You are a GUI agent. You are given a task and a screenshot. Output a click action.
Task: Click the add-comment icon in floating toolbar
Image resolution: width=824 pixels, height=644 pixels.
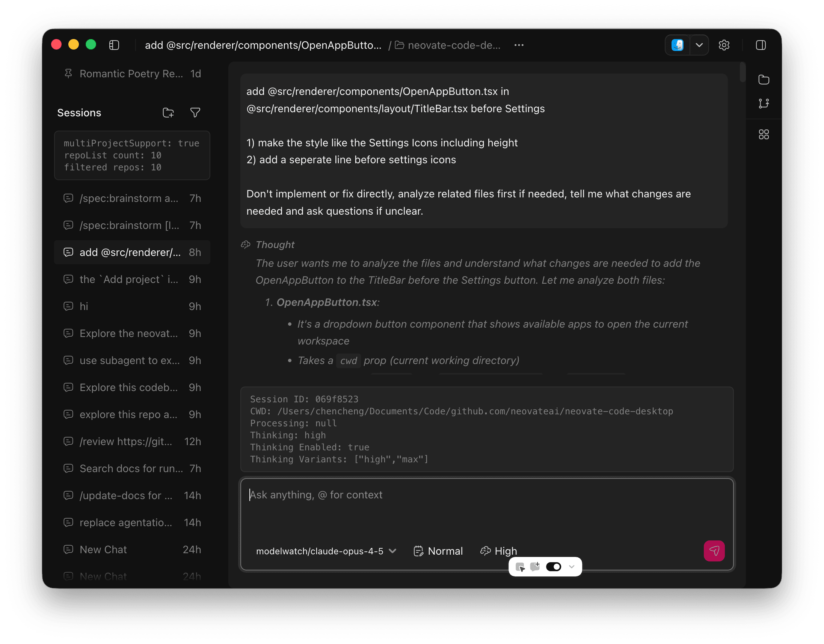[x=535, y=566]
